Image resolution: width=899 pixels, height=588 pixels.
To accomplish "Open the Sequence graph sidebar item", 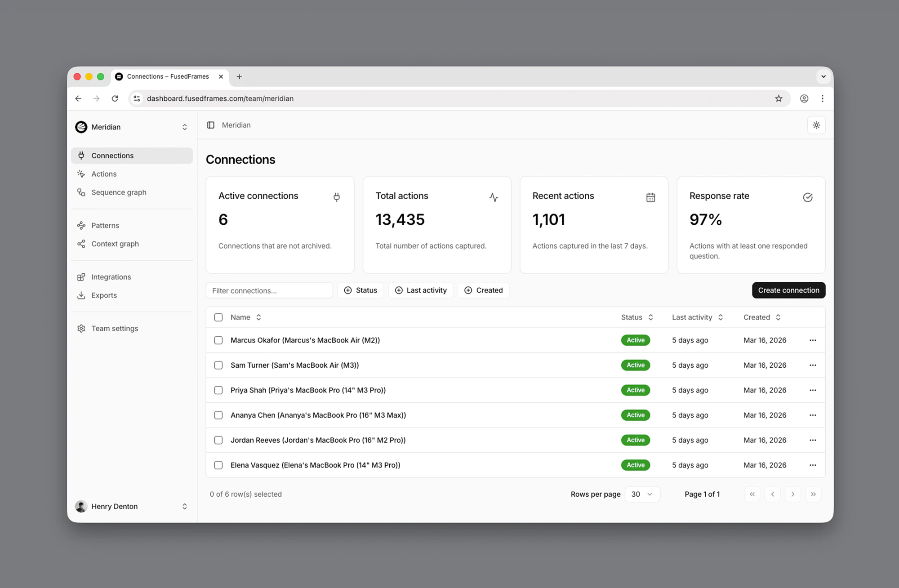I will 119,192.
